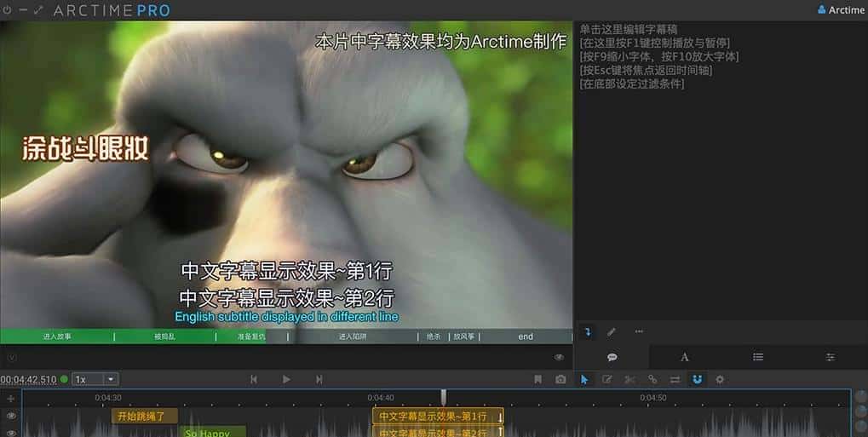Image resolution: width=868 pixels, height=437 pixels.
Task: Select the link chain tool
Action: point(652,379)
